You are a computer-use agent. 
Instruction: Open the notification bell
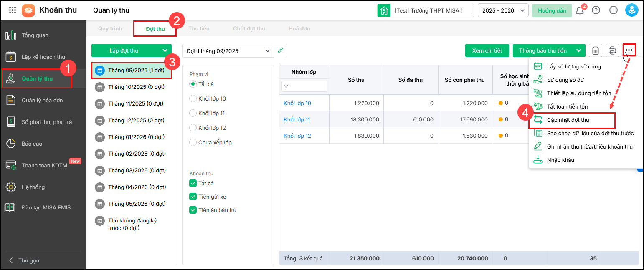point(580,10)
